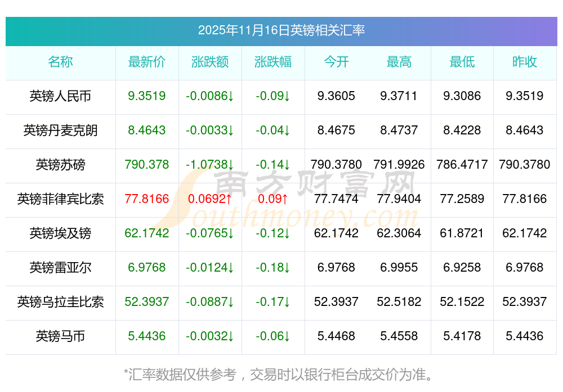Select the 英镑丹麦克朗 row name
Image resolution: width=563 pixels, height=392 pixels.
[x=60, y=130]
